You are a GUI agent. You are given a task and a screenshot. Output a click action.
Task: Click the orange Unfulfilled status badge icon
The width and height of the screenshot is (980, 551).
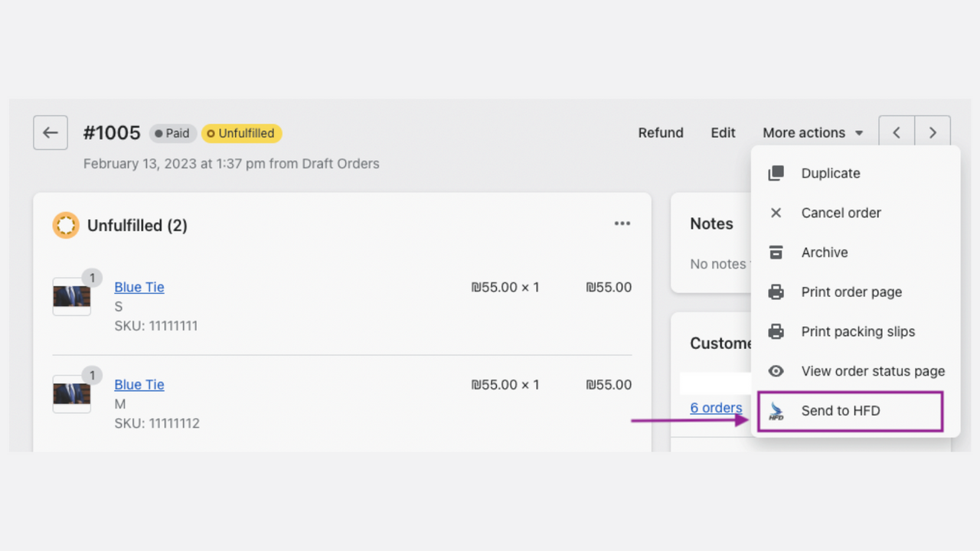point(66,225)
